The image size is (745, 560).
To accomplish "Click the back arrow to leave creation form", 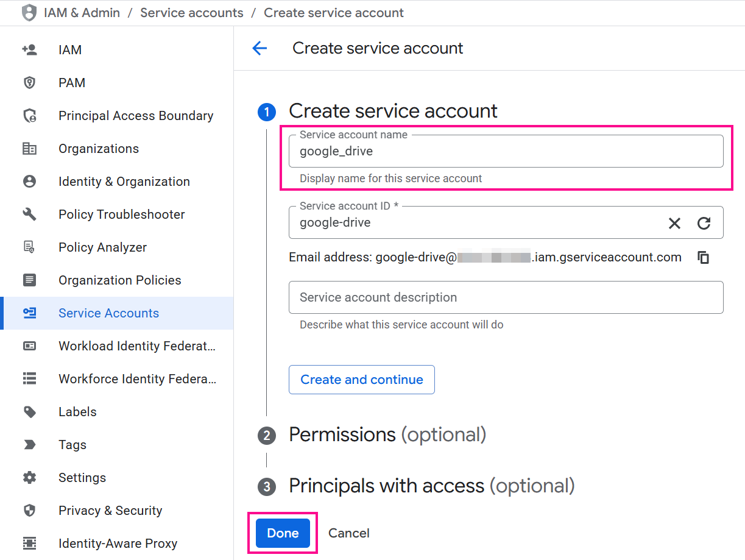I will pyautogui.click(x=260, y=48).
